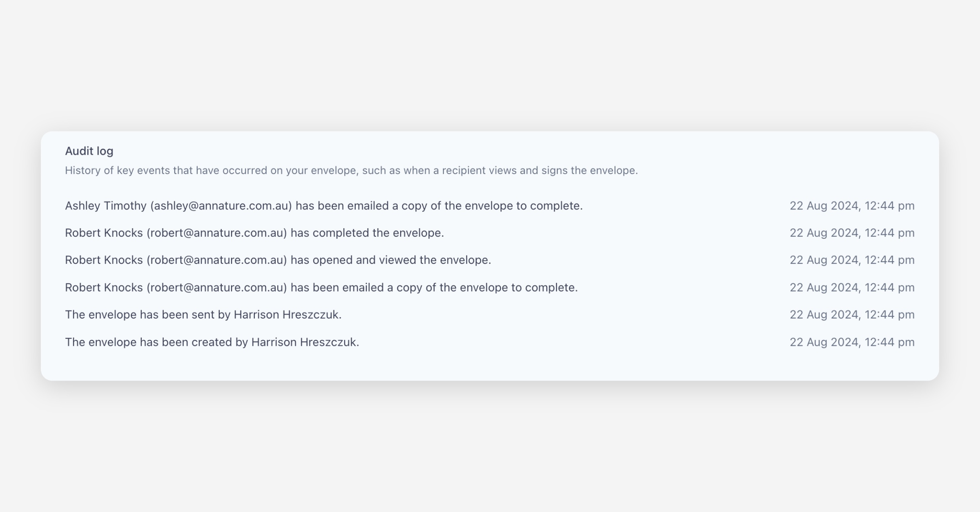The height and width of the screenshot is (512, 980).
Task: Select Robert Knocks opened and viewed entry
Action: point(278,260)
